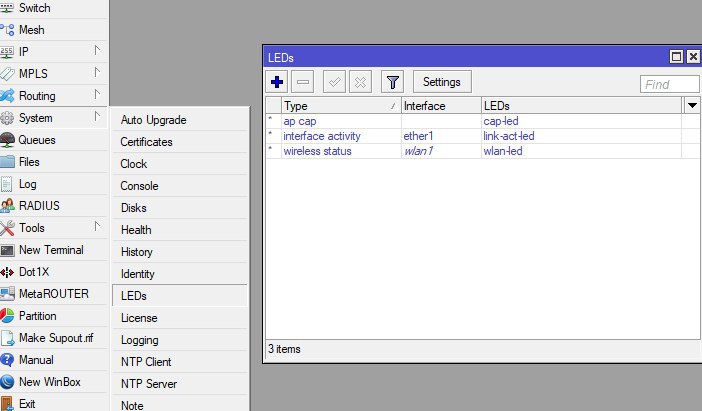Image resolution: width=702 pixels, height=411 pixels.
Task: Click the System gear icon
Action: pos(7,118)
